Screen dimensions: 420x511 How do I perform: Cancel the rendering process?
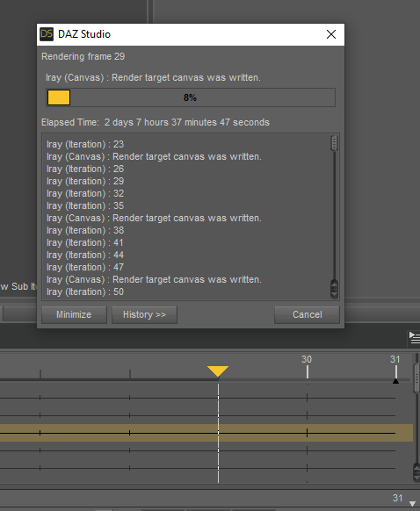pyautogui.click(x=307, y=314)
